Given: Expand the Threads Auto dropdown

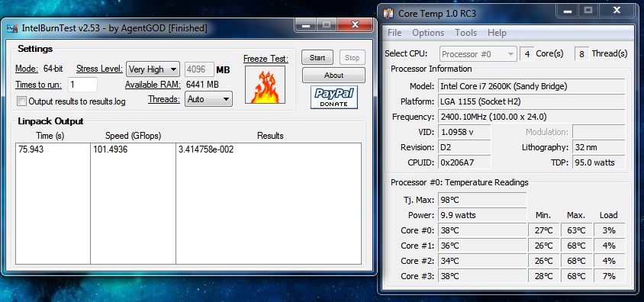Looking at the screenshot, I should point(208,99).
